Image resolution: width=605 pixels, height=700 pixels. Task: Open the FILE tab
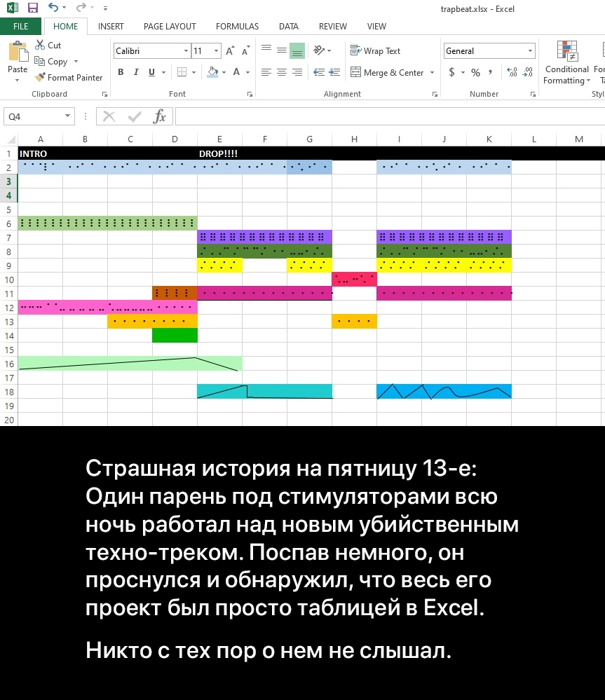coord(20,27)
